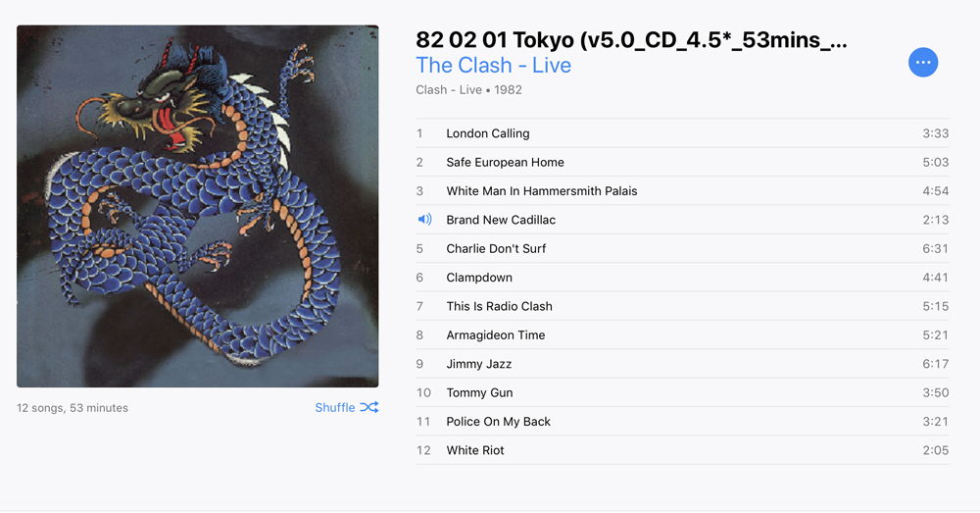Select the track Charlie Don't Surf
980x513 pixels.
(x=682, y=248)
